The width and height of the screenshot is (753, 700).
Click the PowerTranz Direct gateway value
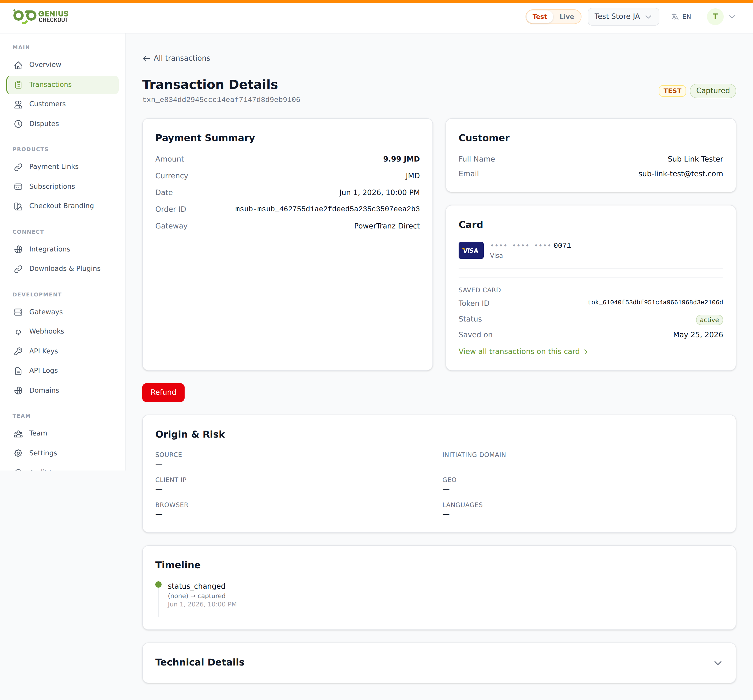pos(387,226)
